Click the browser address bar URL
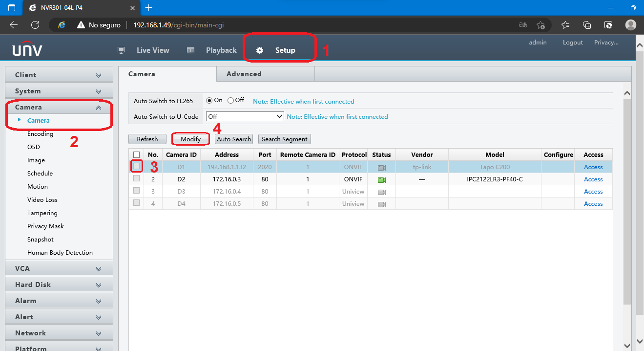Image resolution: width=644 pixels, height=351 pixels. [x=179, y=25]
